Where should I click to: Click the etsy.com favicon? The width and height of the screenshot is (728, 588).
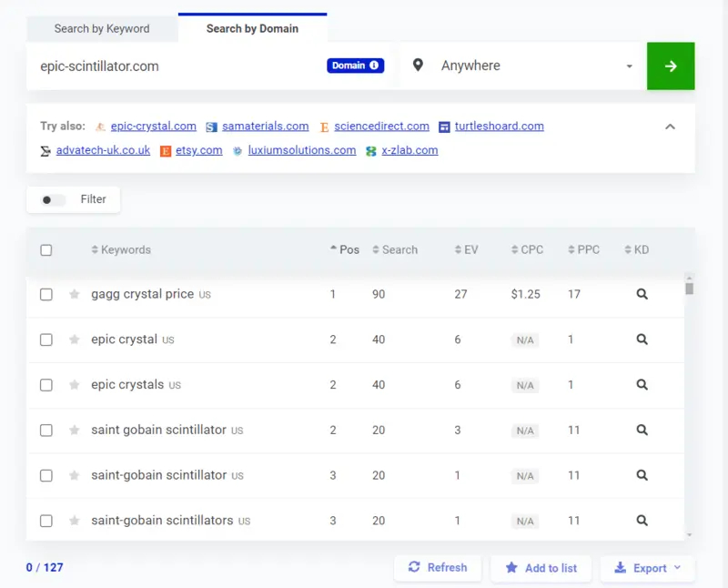(166, 151)
